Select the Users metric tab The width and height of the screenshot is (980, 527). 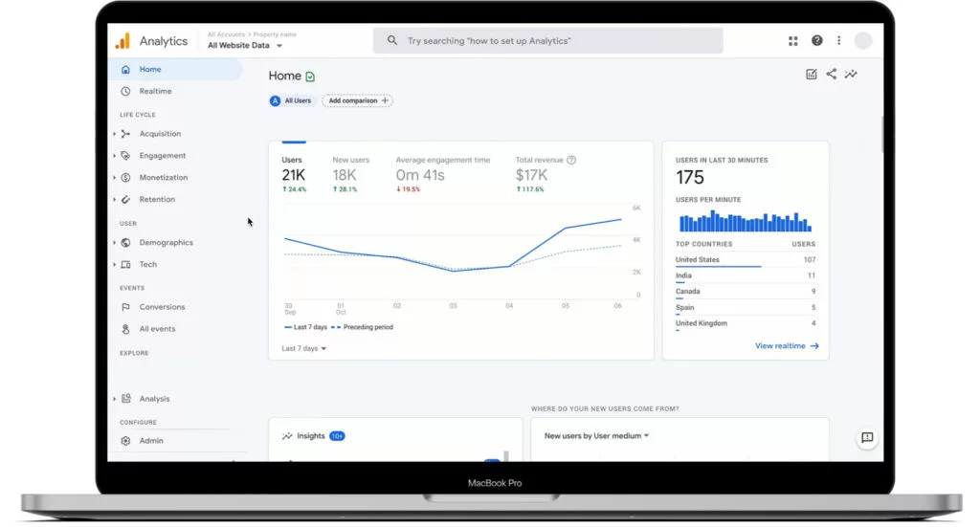point(295,174)
